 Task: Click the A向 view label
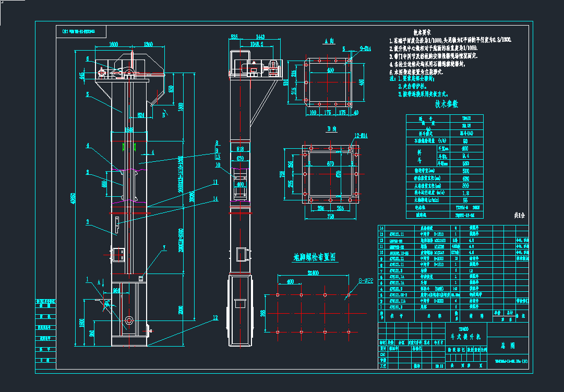pyautogui.click(x=329, y=40)
